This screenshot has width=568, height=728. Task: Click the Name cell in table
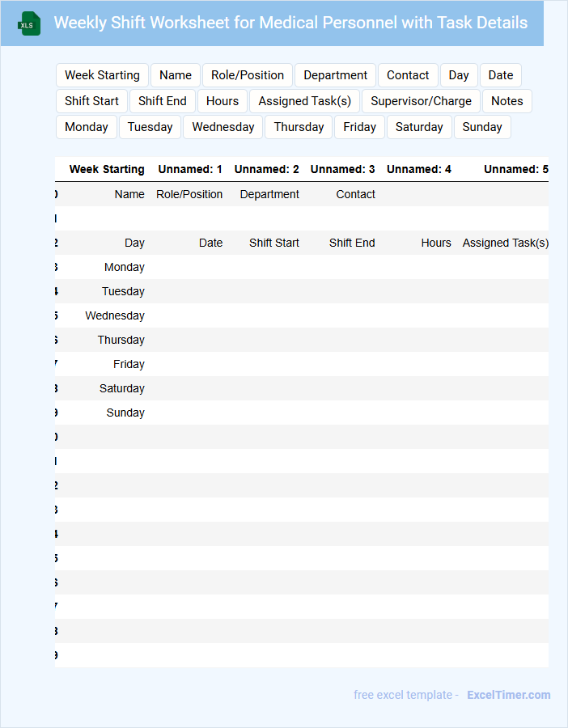pyautogui.click(x=129, y=194)
